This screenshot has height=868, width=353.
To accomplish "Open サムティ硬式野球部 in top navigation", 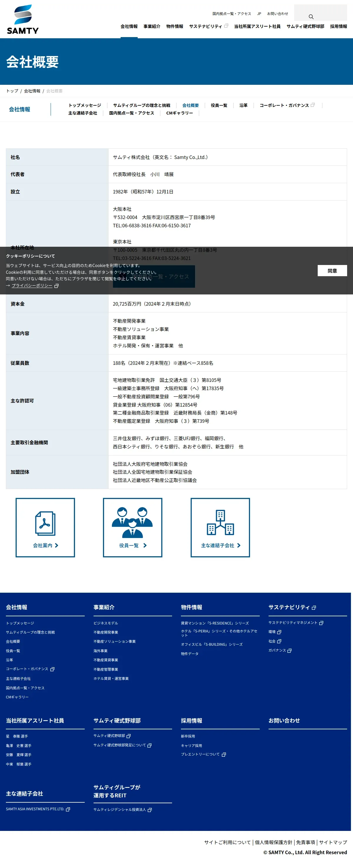I will pyautogui.click(x=305, y=26).
